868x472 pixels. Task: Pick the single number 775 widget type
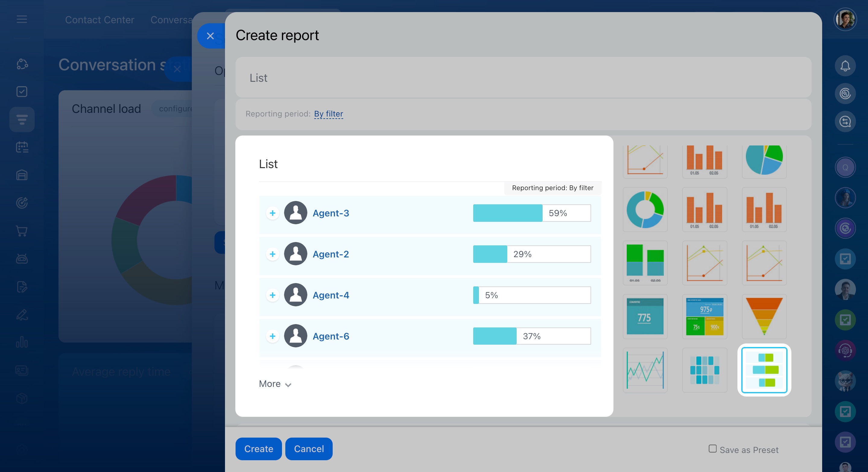[645, 316]
